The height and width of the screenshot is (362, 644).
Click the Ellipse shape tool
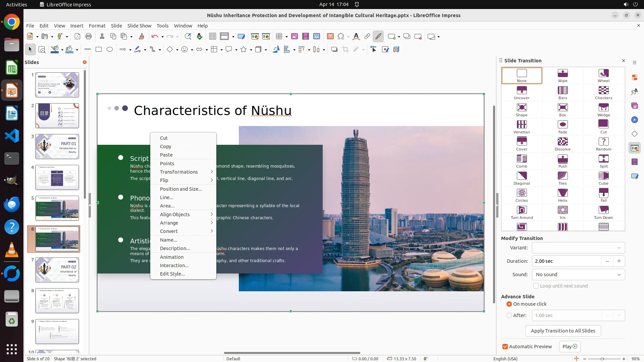click(x=110, y=50)
